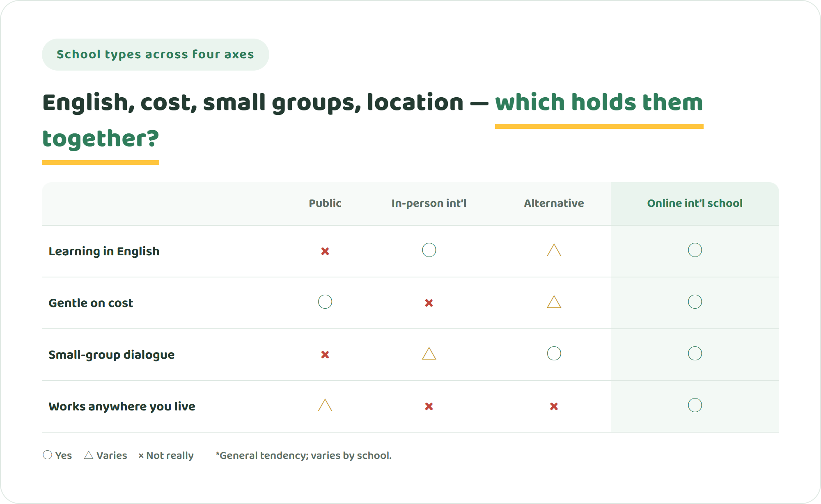Click the 'School types across four axes' pill
821x504 pixels.
click(x=156, y=55)
